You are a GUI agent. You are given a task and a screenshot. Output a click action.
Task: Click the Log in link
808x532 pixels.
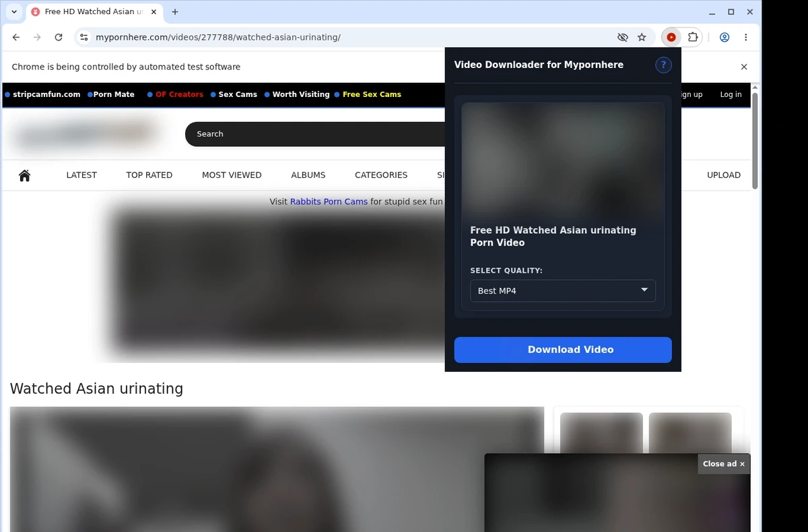point(731,94)
